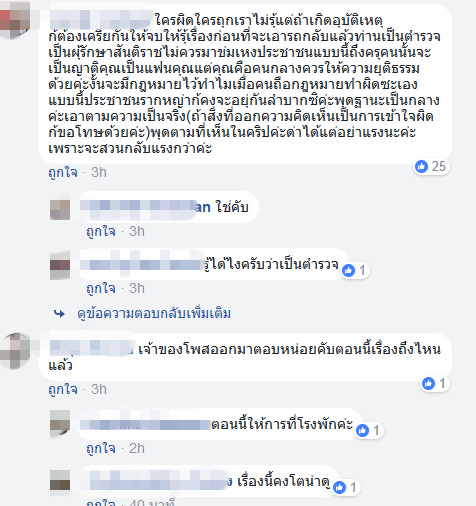The height and width of the screenshot is (506, 476).
Task: Click like reaction on เรื่องนี้คงโตน่าดู reply
Action: tap(339, 488)
